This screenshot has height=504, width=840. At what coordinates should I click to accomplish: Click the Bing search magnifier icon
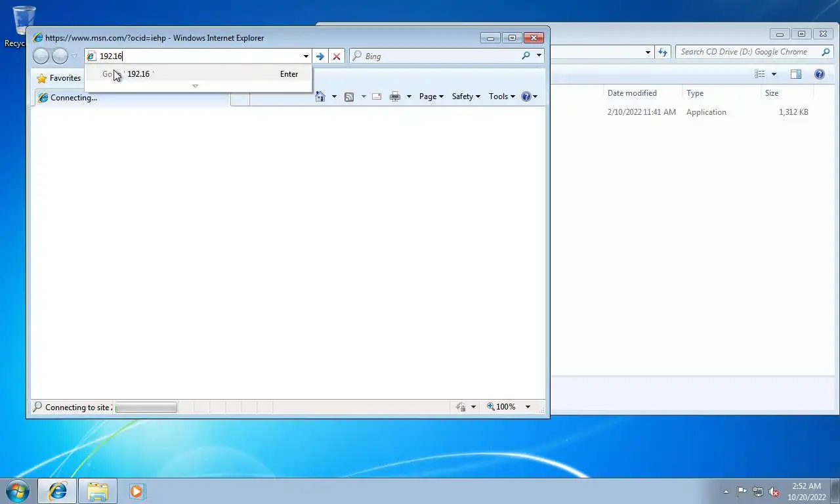tap(526, 56)
